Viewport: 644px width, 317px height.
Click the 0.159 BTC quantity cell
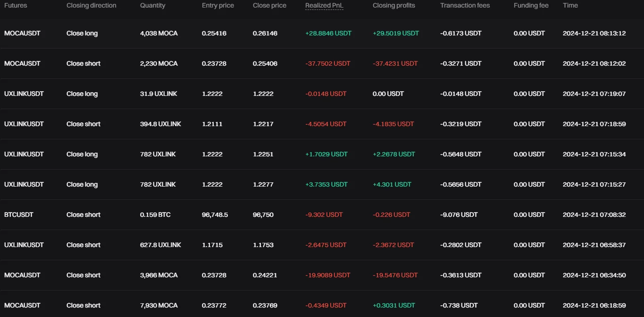pos(155,215)
